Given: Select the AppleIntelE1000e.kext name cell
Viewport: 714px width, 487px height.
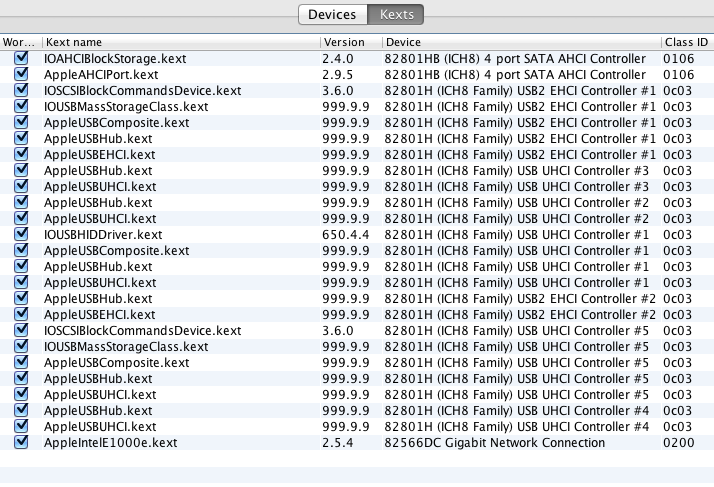Looking at the screenshot, I should pyautogui.click(x=111, y=443).
